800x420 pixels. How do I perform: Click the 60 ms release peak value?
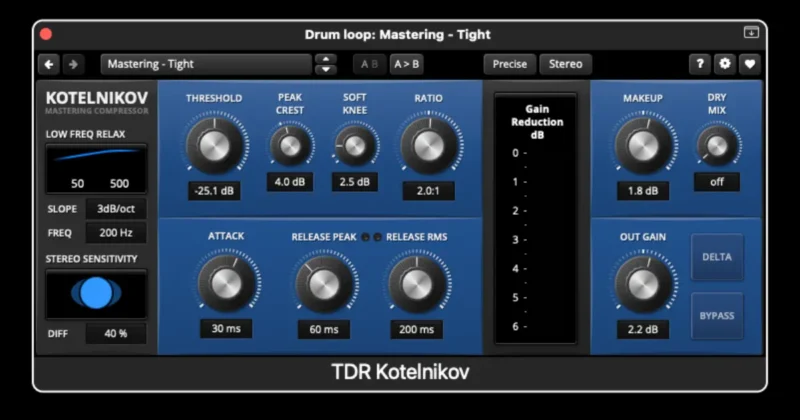click(324, 330)
